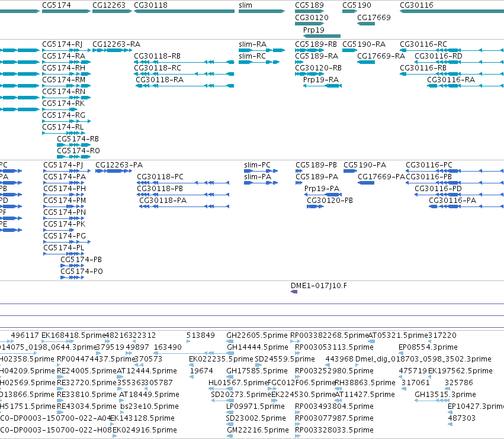Select the Prp19-PA protein label
The width and height of the screenshot is (504, 439).
click(322, 189)
